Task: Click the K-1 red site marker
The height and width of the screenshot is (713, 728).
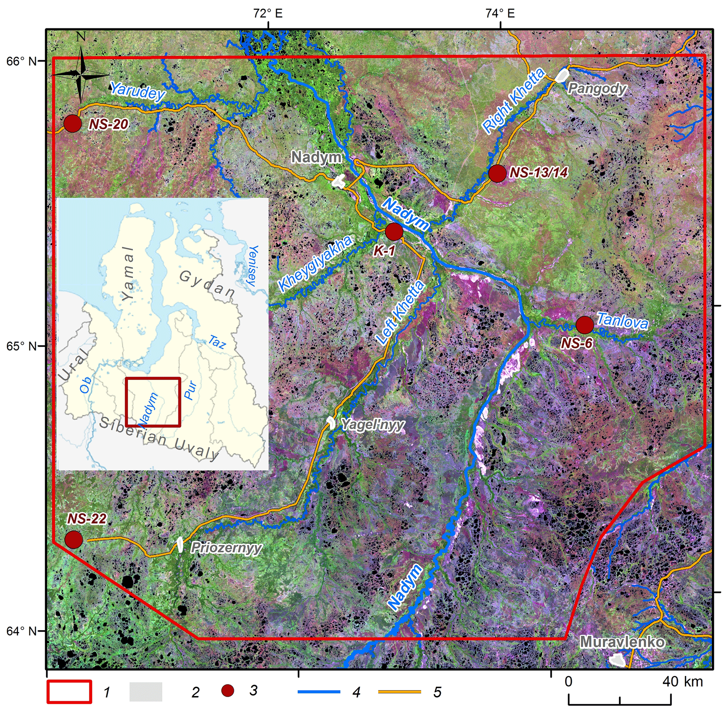Action: 394,232
